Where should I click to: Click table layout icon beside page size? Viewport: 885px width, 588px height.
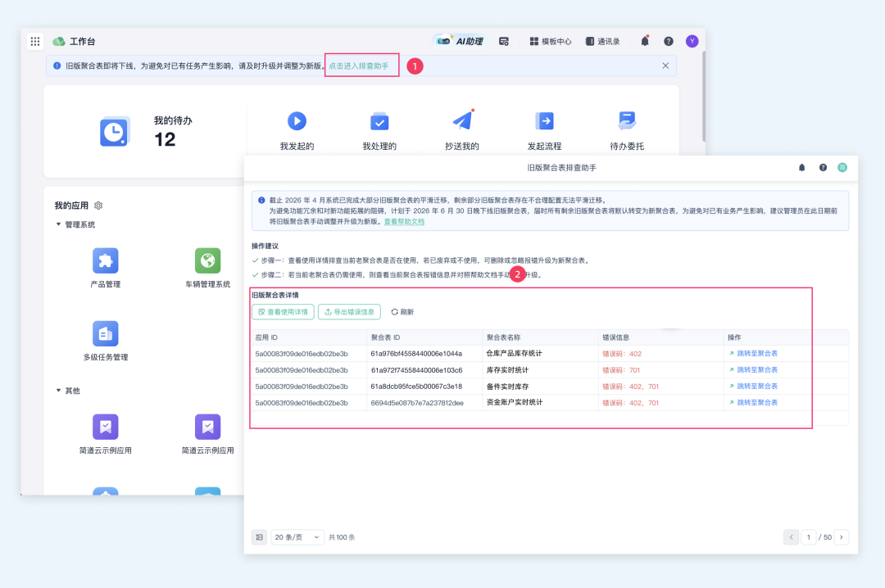pos(259,537)
